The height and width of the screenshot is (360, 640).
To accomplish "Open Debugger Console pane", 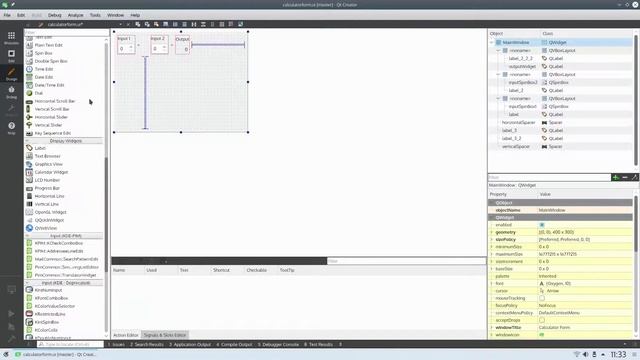I will coord(278,344).
